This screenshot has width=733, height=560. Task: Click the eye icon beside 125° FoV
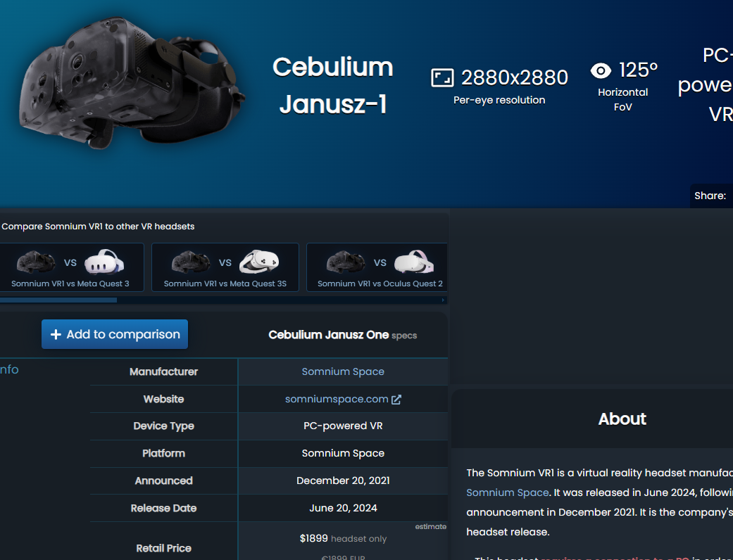[601, 70]
